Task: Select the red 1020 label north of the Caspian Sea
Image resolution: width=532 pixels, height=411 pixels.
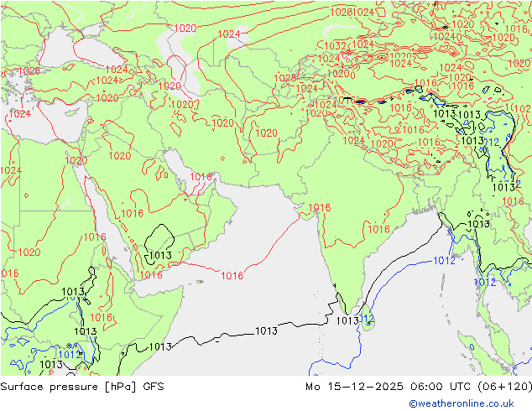Action: [185, 29]
